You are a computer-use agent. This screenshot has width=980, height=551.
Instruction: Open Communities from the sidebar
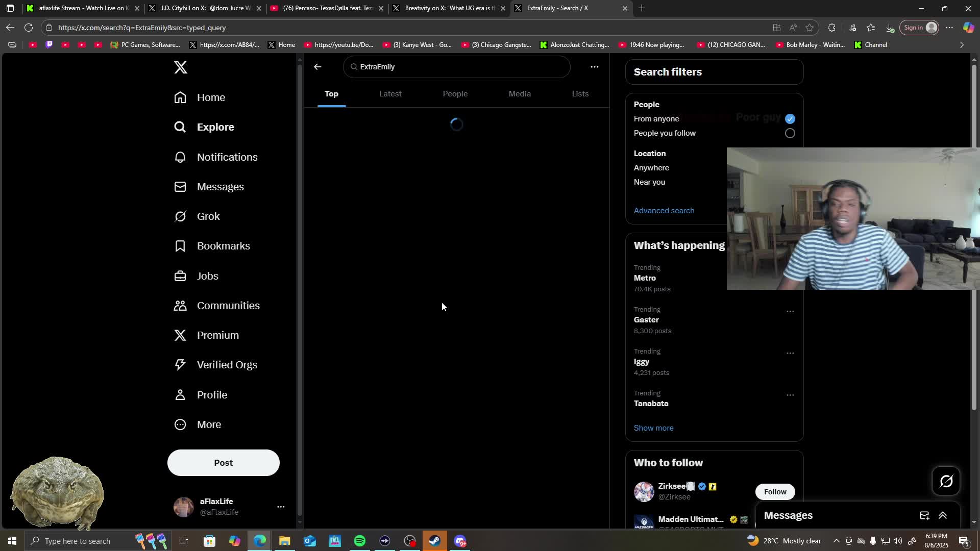(217, 306)
